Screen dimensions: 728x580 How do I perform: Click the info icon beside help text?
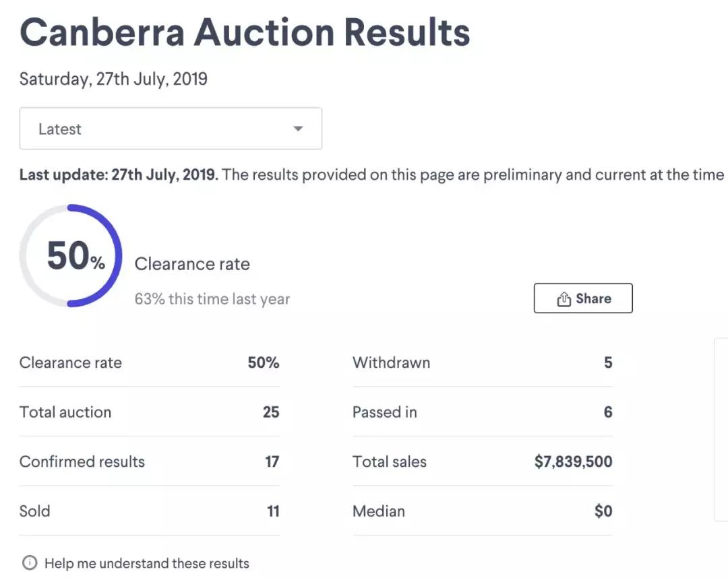click(x=30, y=563)
